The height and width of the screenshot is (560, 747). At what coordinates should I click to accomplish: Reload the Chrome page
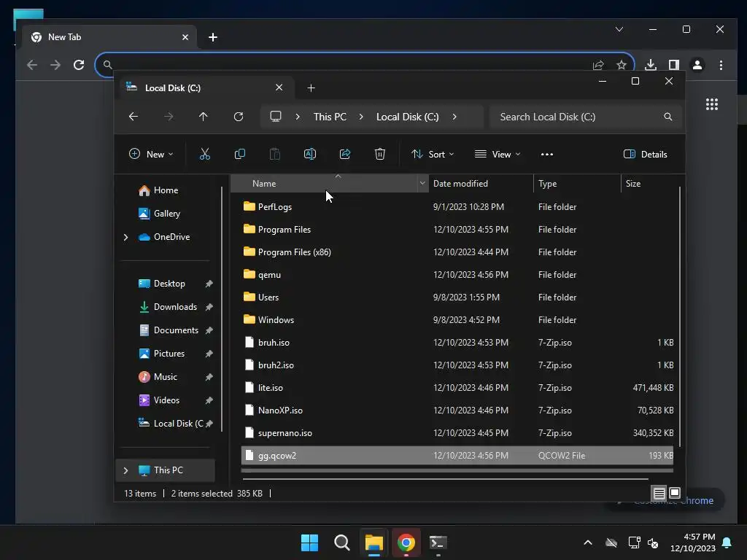pos(79,65)
